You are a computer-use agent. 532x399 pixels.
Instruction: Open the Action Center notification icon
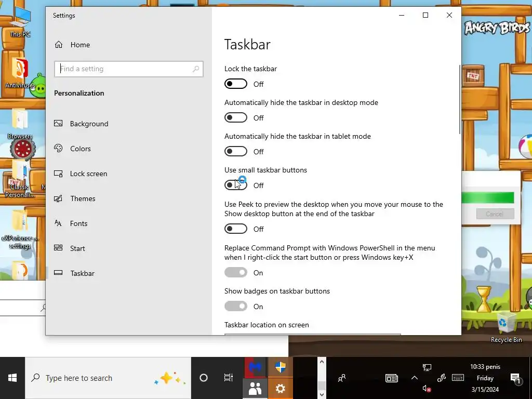[x=515, y=378]
